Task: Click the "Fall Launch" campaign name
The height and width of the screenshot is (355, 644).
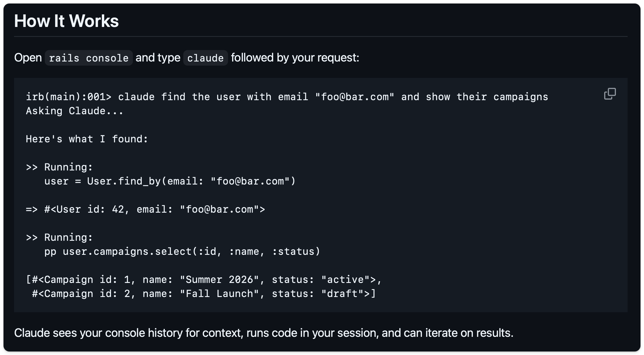Action: click(x=220, y=294)
